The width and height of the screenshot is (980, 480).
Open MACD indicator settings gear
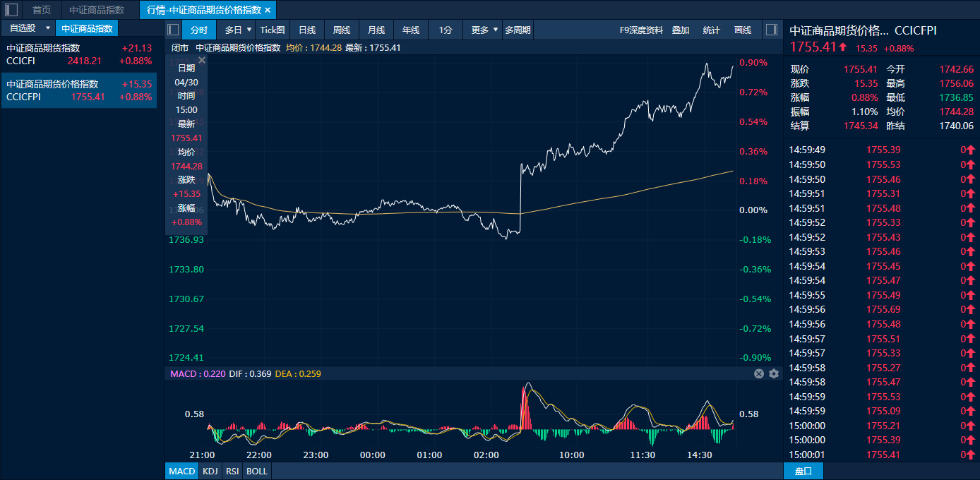tap(774, 373)
